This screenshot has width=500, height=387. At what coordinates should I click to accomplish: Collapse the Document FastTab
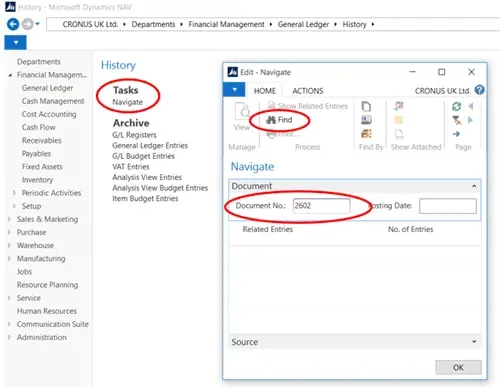pyautogui.click(x=474, y=186)
